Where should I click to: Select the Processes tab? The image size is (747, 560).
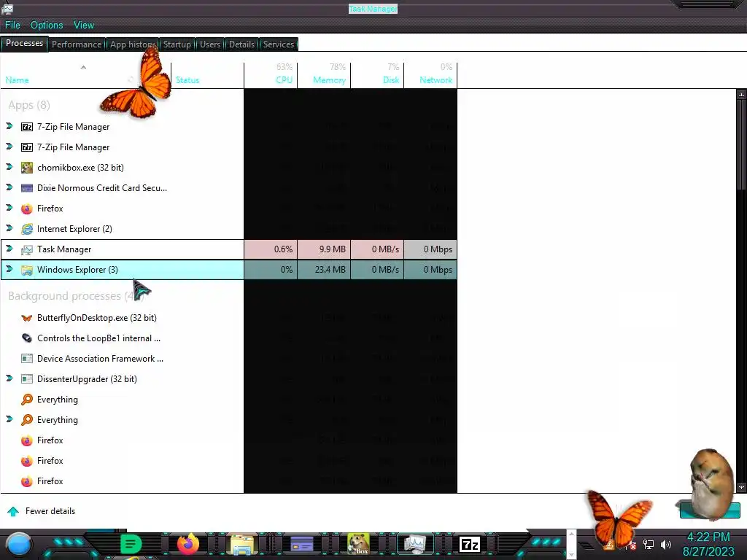point(24,43)
